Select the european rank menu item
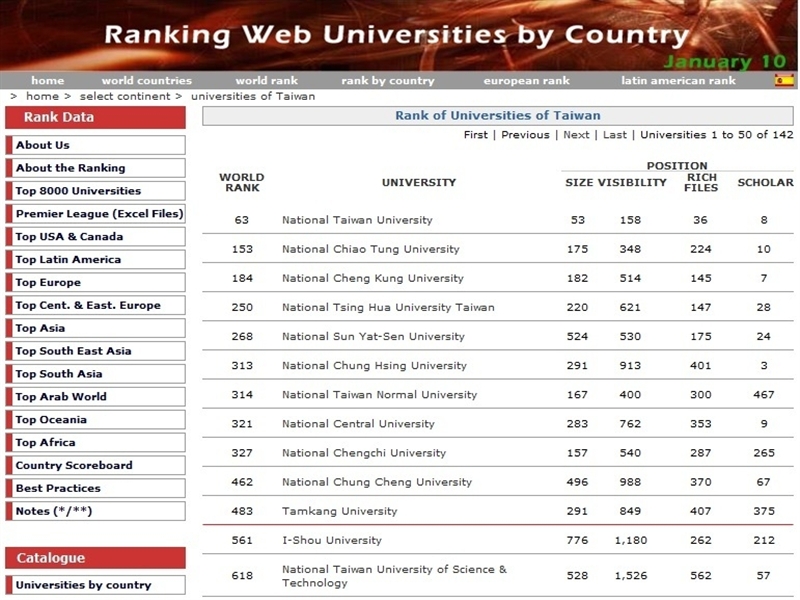The width and height of the screenshot is (800, 600). tap(527, 81)
